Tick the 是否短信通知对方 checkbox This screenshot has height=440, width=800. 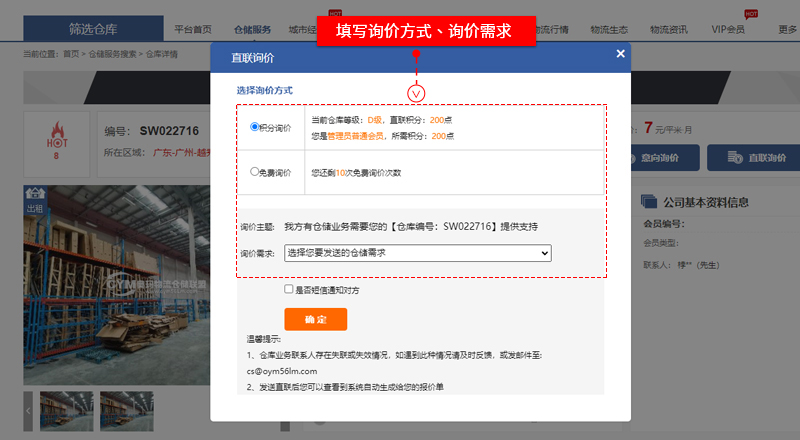(289, 289)
